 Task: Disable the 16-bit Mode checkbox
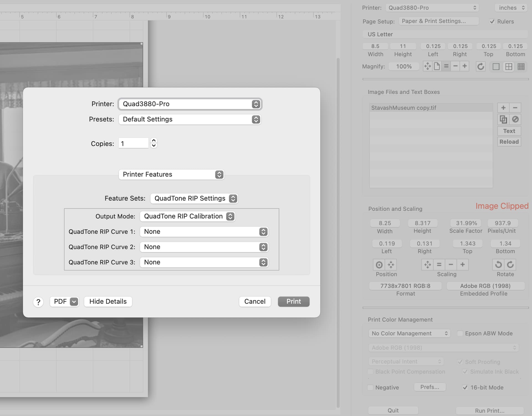465,387
